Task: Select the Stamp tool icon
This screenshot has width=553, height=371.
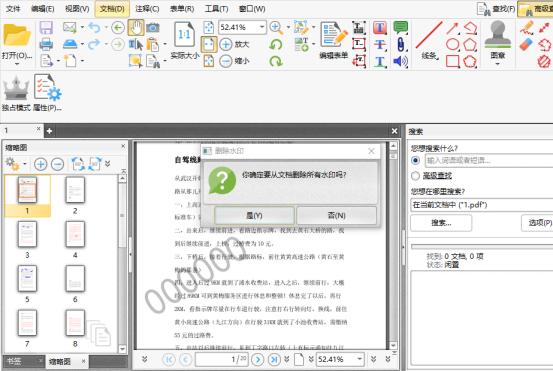Action: coord(498,35)
